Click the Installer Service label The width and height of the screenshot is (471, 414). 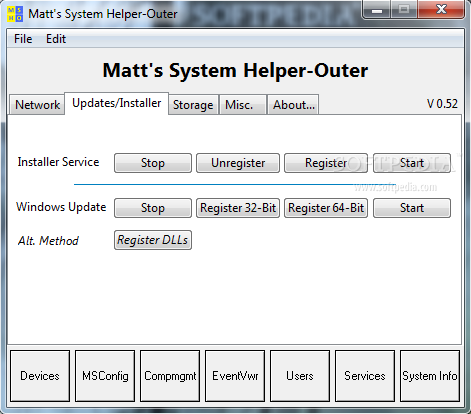click(x=58, y=162)
